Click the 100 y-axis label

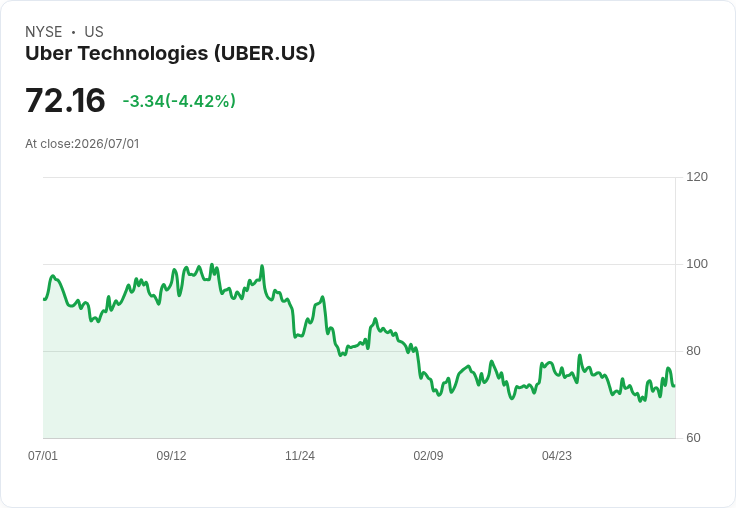pos(697,264)
